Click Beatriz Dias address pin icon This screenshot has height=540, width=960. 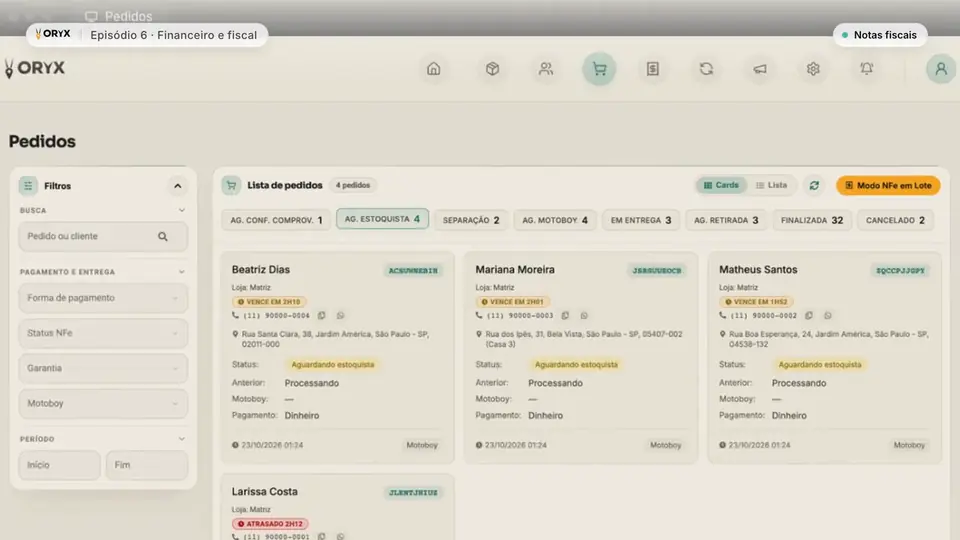(x=235, y=334)
